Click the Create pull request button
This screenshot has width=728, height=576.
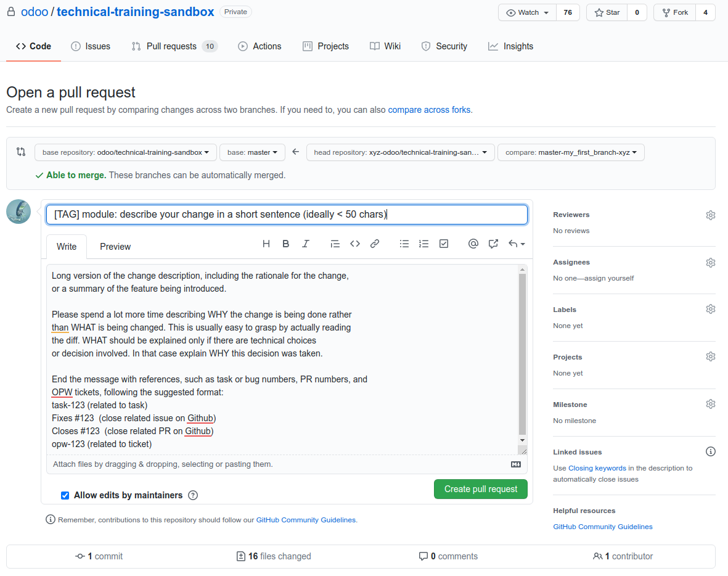point(481,489)
